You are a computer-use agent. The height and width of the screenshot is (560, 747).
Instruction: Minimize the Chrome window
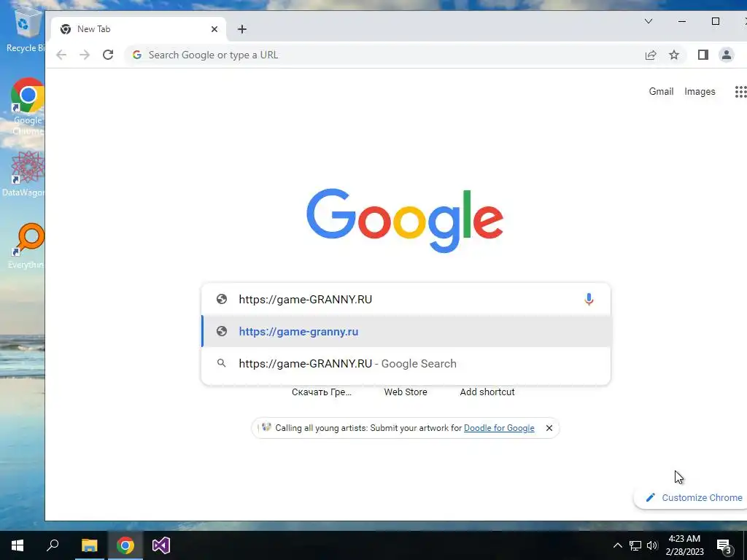(682, 21)
